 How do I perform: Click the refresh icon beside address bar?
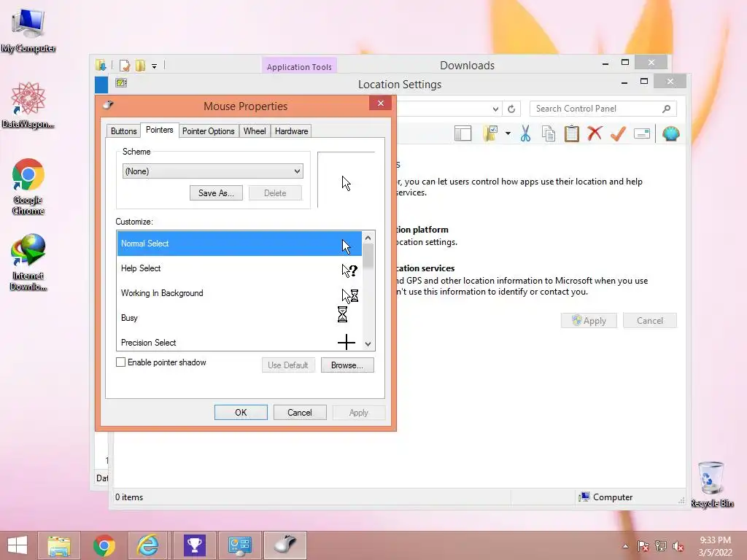511,109
